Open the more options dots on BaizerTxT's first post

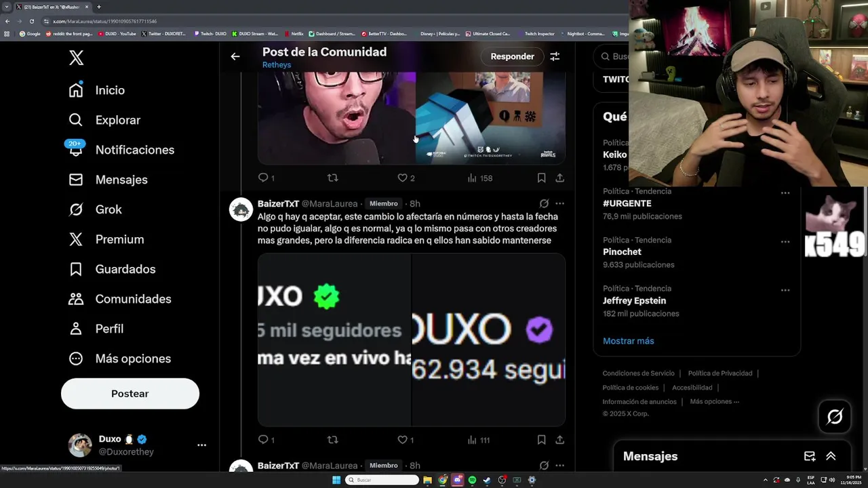click(x=559, y=203)
